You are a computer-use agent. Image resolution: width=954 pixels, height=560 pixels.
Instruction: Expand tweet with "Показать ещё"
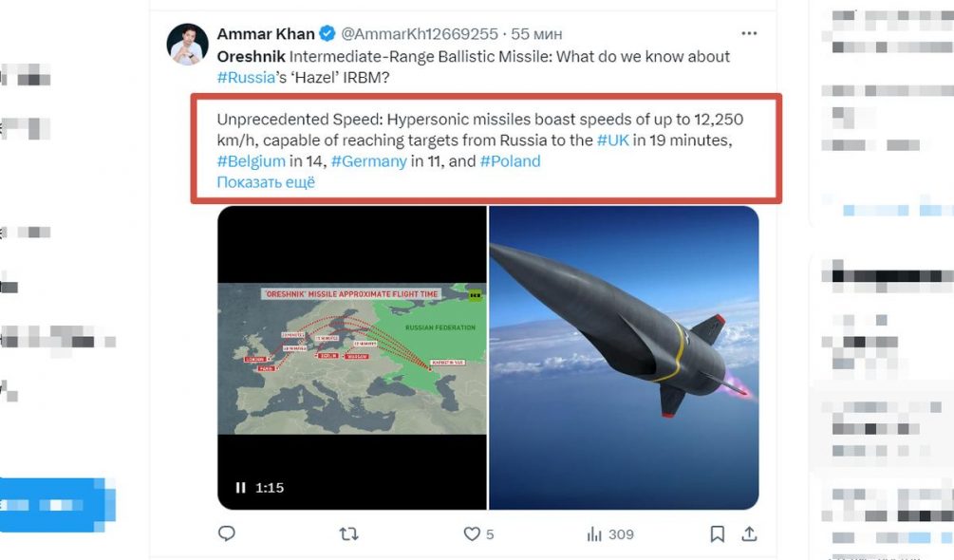point(266,182)
